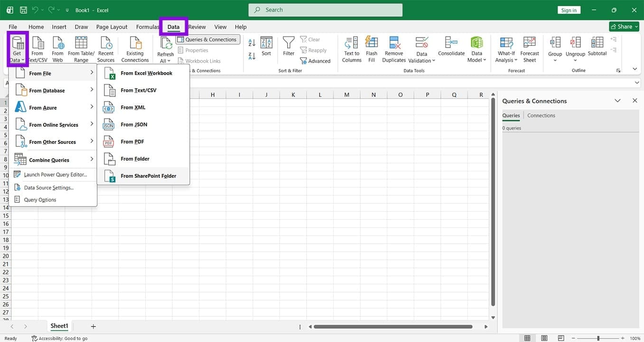This screenshot has width=644, height=342.
Task: Open Advanced filter options
Action: point(315,61)
